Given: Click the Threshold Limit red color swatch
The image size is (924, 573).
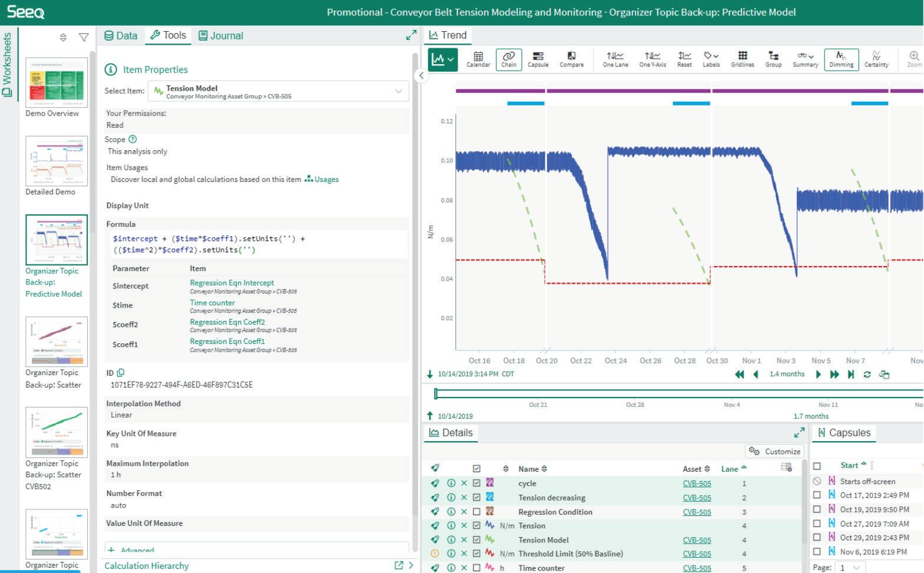Looking at the screenshot, I should click(489, 554).
